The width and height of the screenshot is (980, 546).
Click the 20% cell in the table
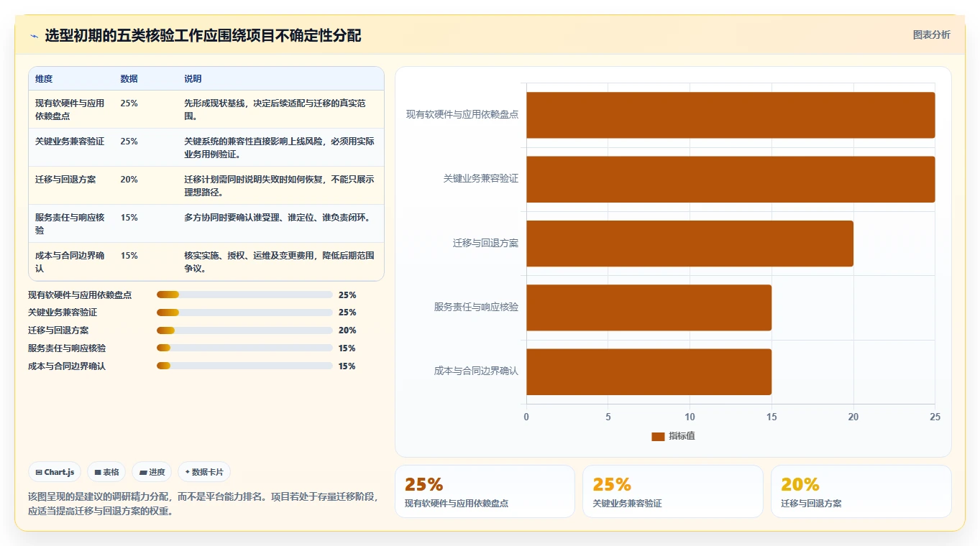pos(129,180)
